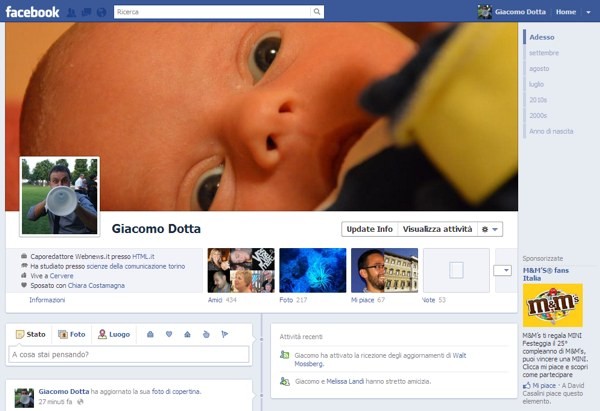Open the account dropdown arrow in top bar

588,12
